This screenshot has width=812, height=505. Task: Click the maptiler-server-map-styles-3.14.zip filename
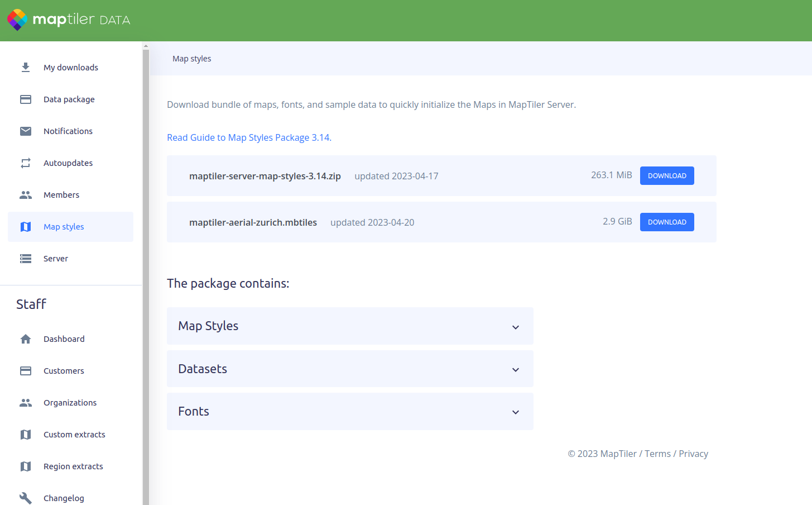[265, 176]
